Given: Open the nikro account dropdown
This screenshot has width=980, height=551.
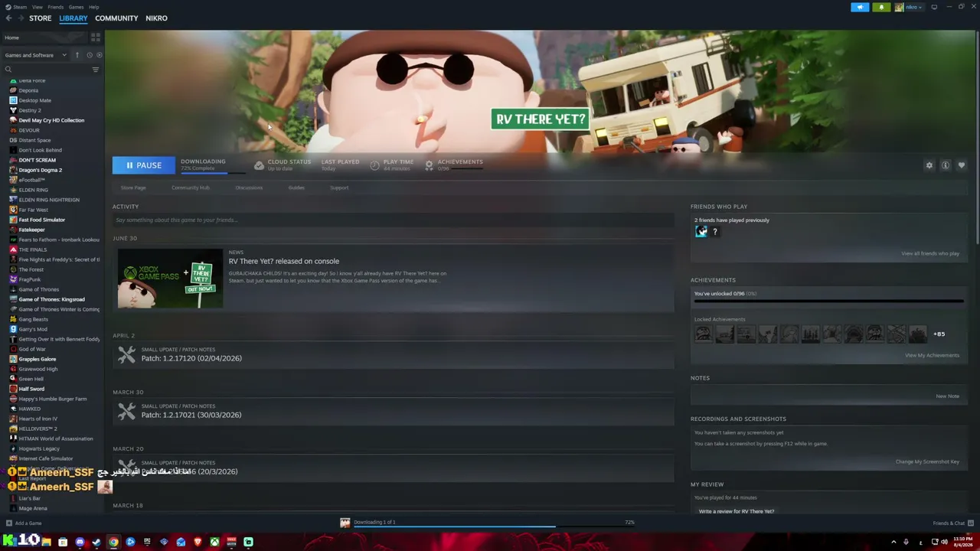Looking at the screenshot, I should click(910, 7).
